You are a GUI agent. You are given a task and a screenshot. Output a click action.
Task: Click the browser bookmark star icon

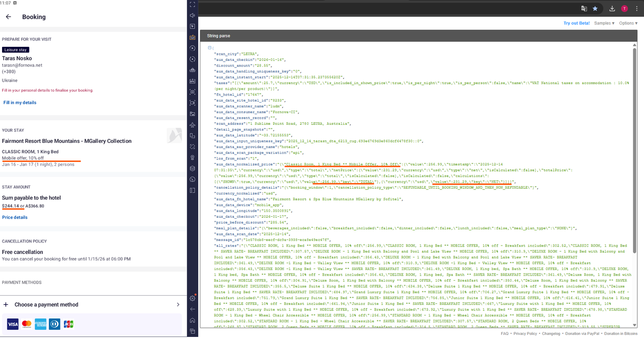pos(595,9)
